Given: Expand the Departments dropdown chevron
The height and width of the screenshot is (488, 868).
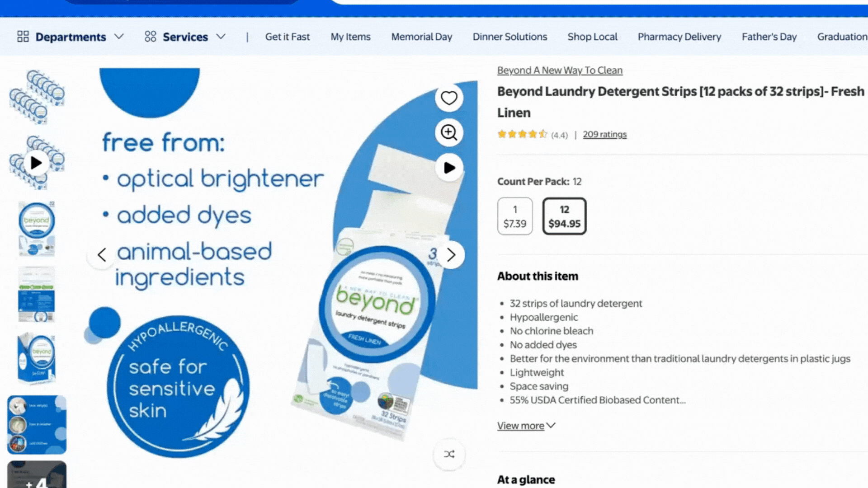Looking at the screenshot, I should tap(119, 37).
